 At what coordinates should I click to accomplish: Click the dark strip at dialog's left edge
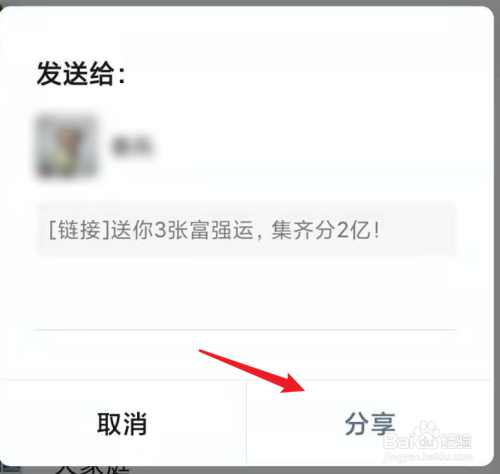pos(1,233)
